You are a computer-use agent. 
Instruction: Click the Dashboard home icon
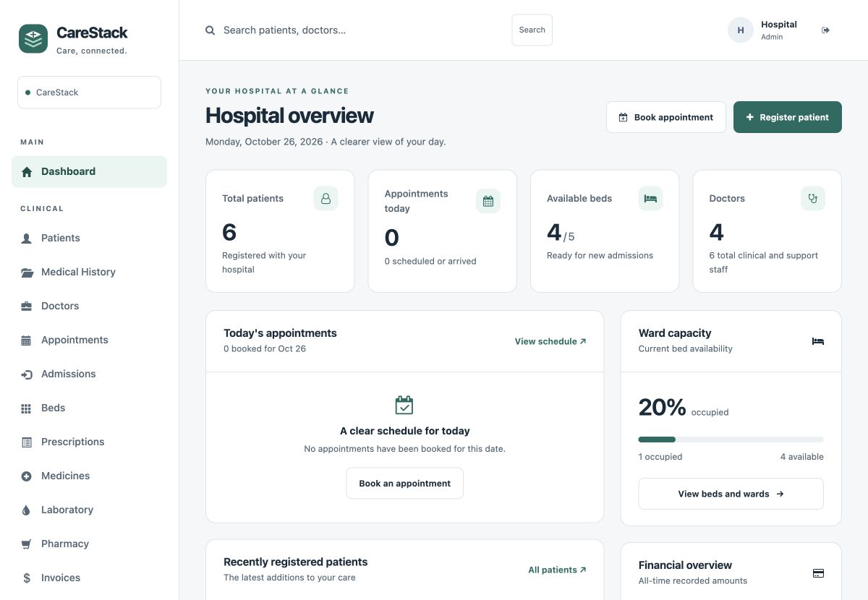pyautogui.click(x=27, y=172)
